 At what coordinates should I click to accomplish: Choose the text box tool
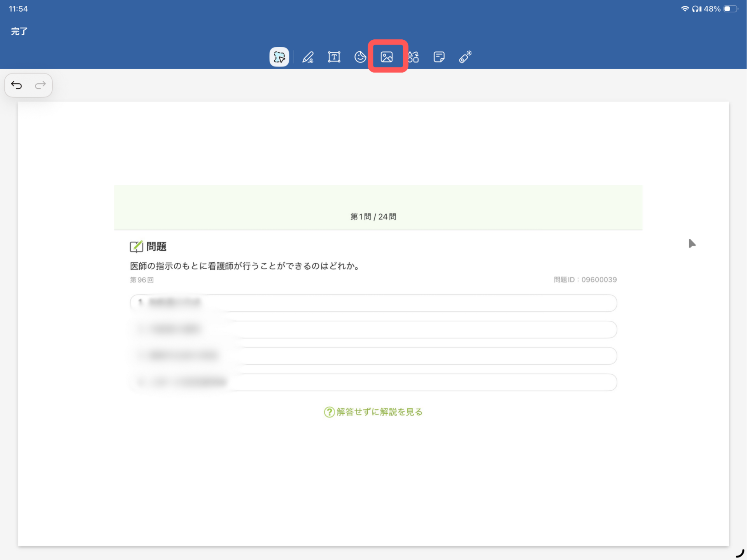click(x=334, y=57)
